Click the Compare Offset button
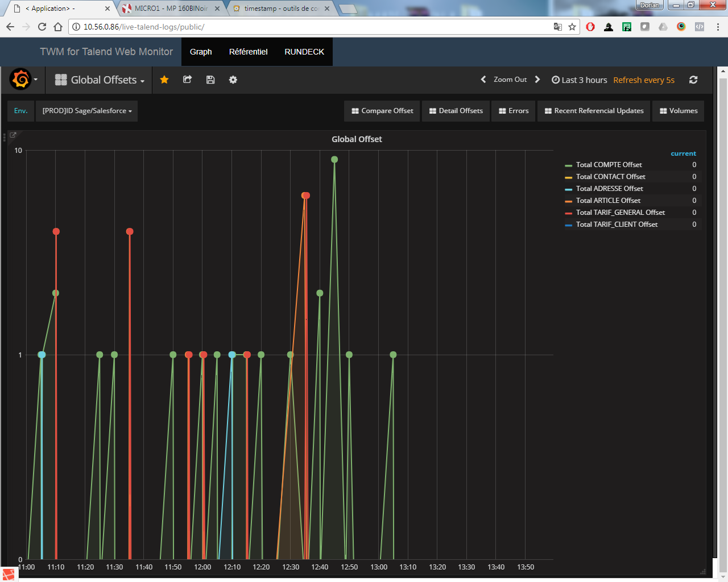 [382, 111]
